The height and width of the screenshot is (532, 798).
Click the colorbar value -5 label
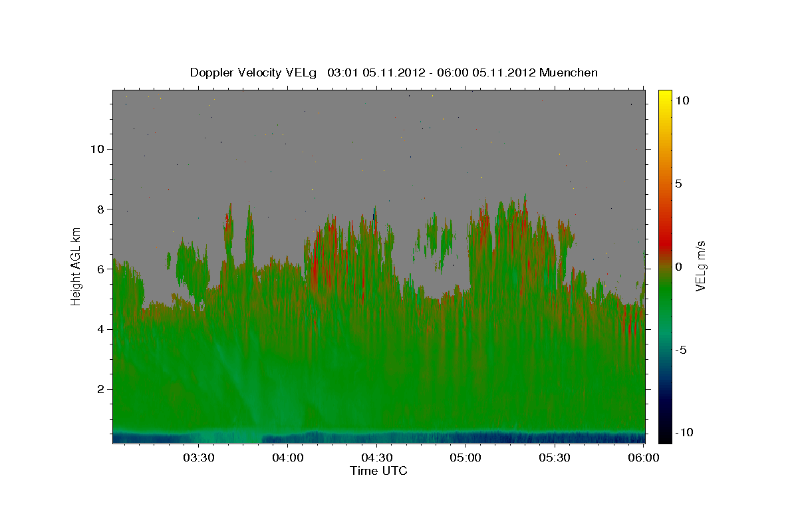tap(680, 350)
